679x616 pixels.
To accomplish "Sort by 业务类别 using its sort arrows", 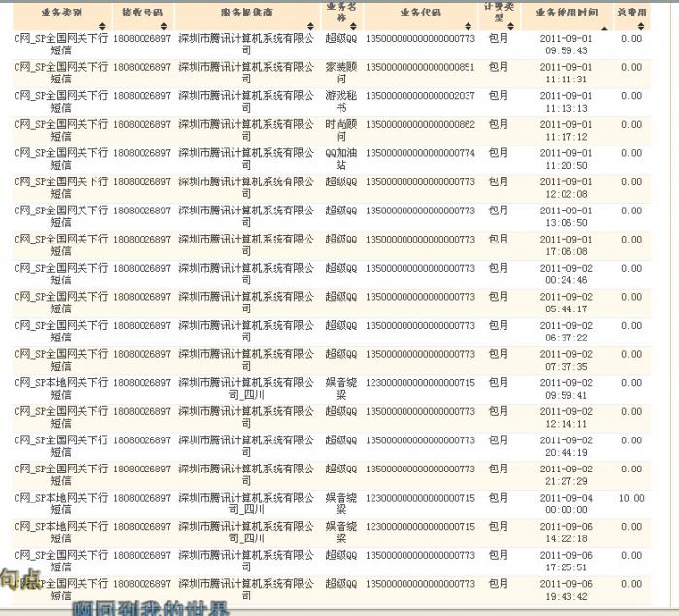I will pyautogui.click(x=102, y=26).
